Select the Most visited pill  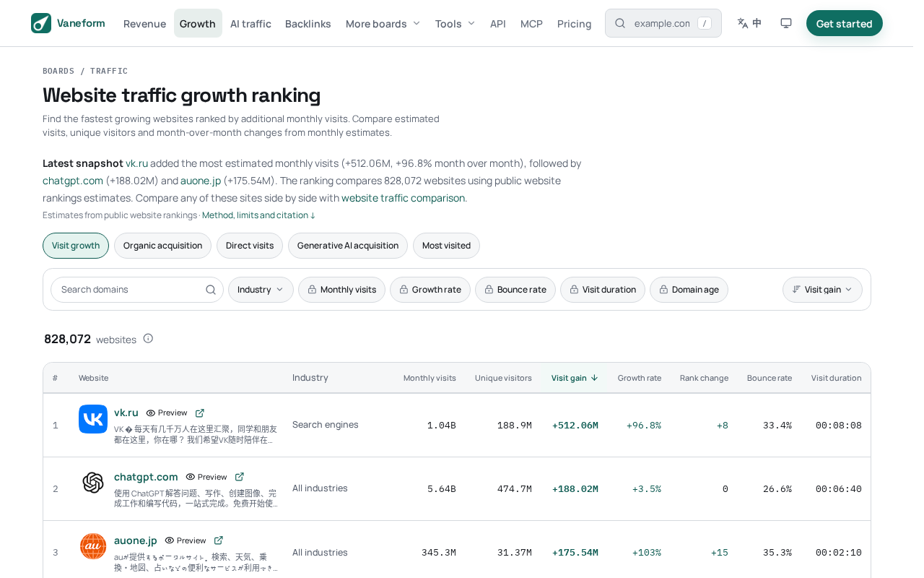pos(446,246)
